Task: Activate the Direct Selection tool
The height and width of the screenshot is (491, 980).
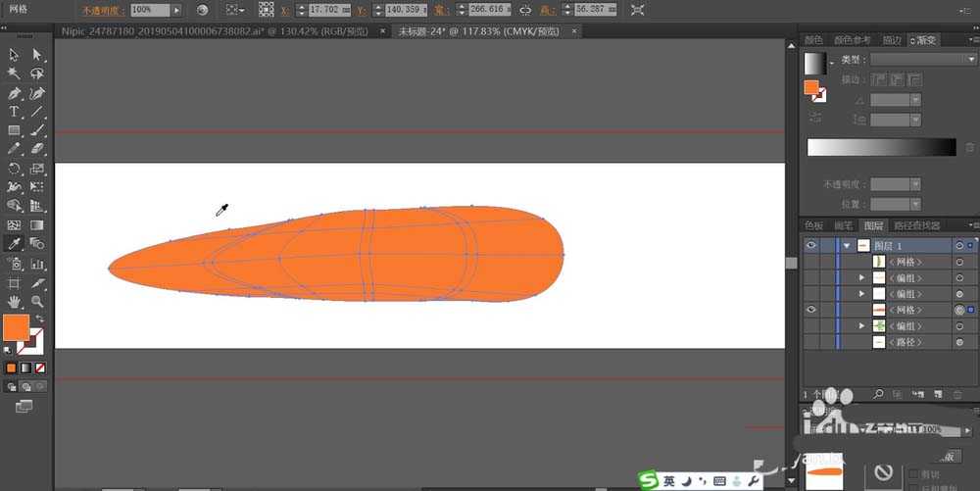Action: click(37, 55)
